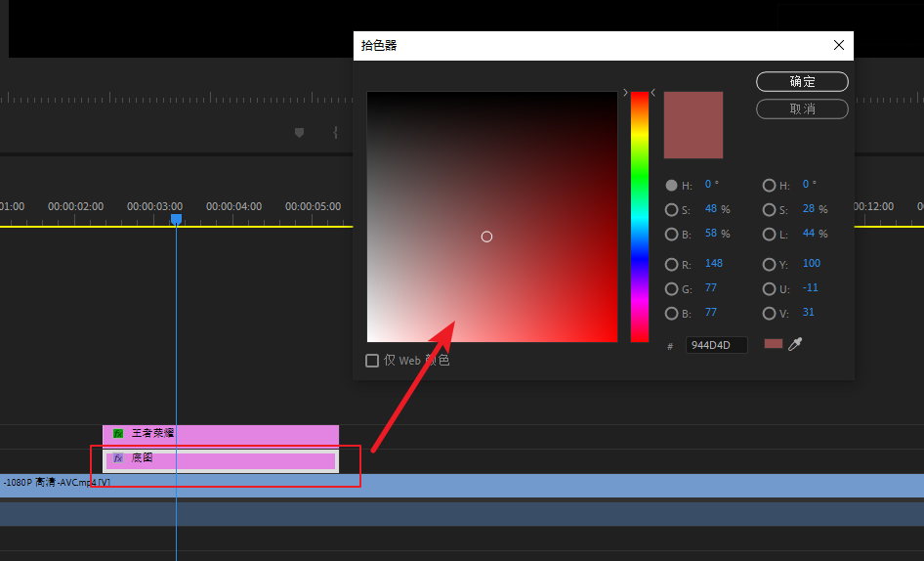
Task: Select the RGB Red channel radio button
Action: pyautogui.click(x=671, y=264)
